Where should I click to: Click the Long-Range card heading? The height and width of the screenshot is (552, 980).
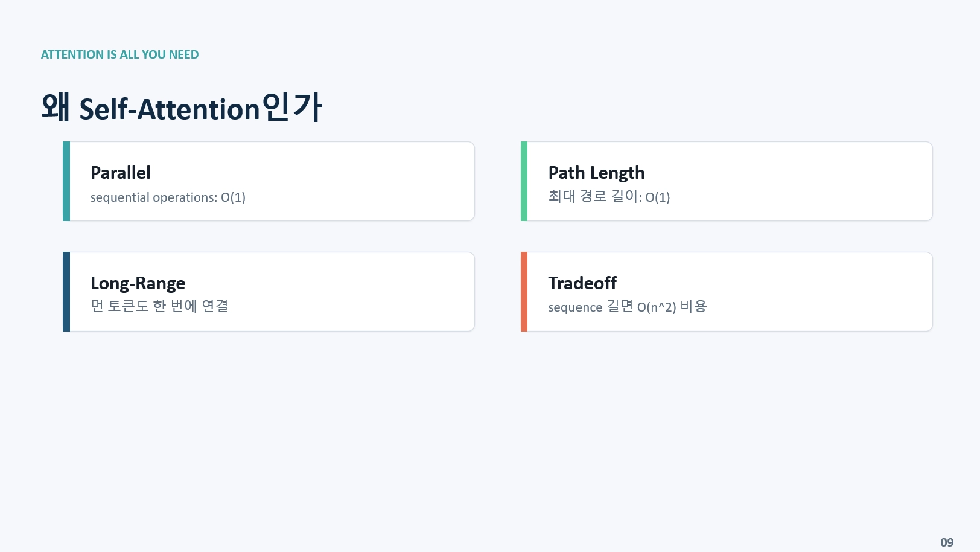(x=138, y=284)
